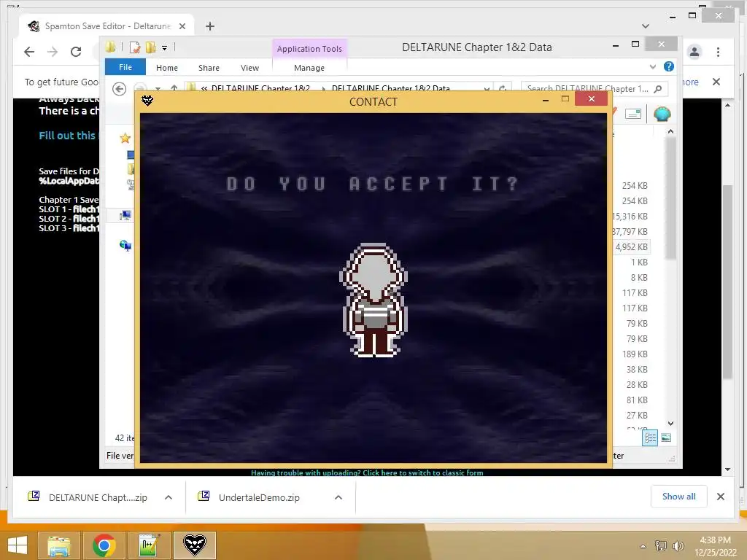The width and height of the screenshot is (747, 560).
Task: Click the 'Fill out this' link on webpage
Action: coord(67,136)
